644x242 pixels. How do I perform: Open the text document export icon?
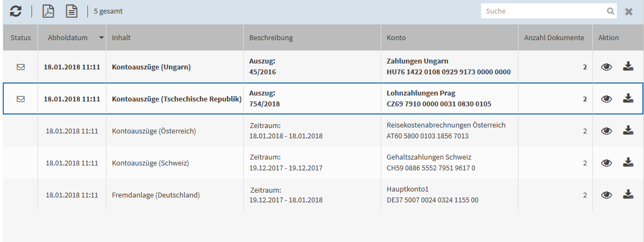pos(72,11)
